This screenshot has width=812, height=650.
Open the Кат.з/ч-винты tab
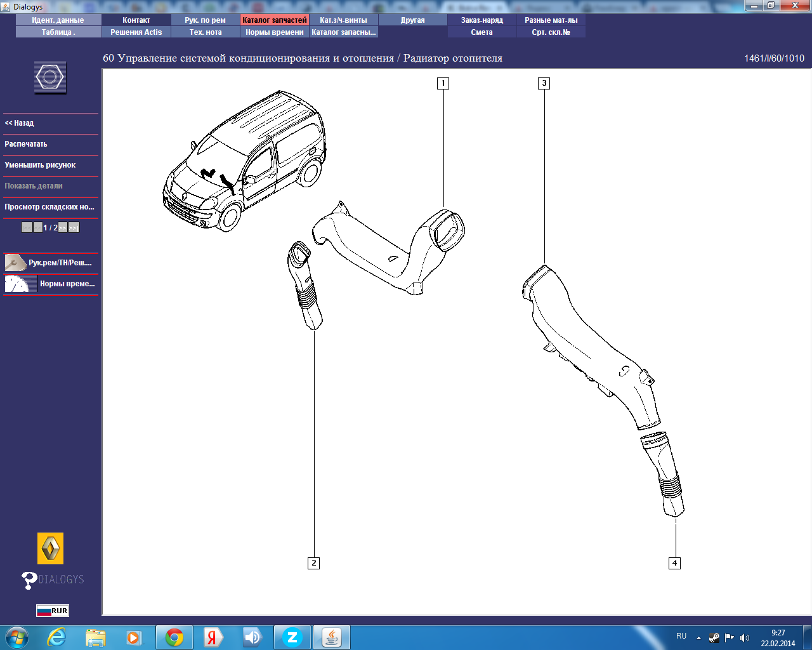[x=344, y=20]
